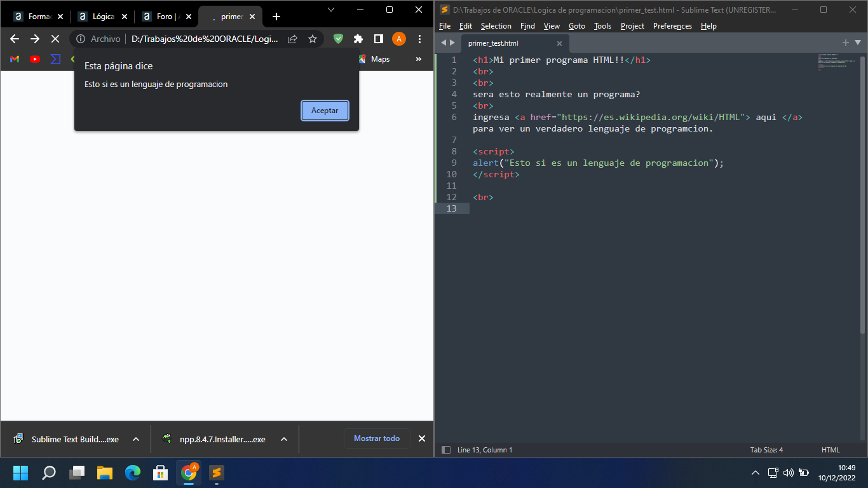Open Sublime Text Find menu
Screen dimensions: 868x488
click(x=527, y=26)
